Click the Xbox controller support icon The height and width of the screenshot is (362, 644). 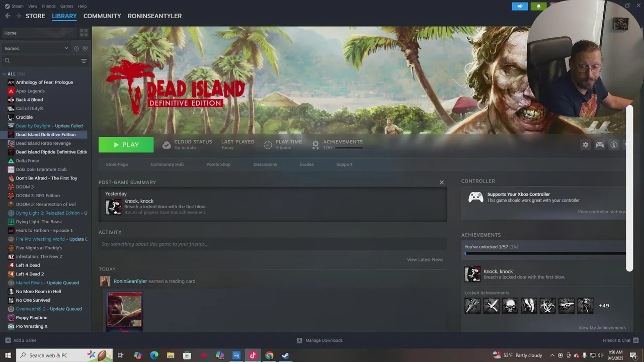[x=476, y=197]
